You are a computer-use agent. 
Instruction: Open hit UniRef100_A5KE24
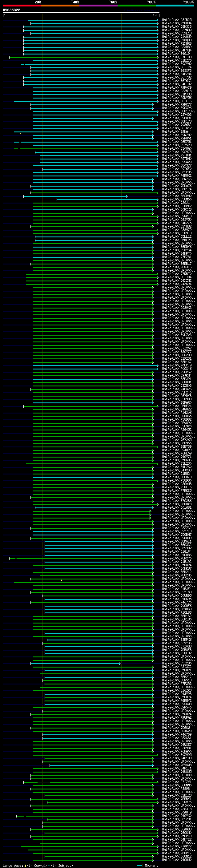[x=177, y=406]
